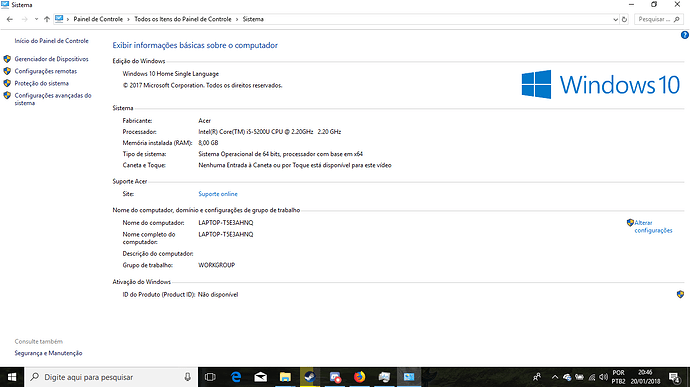The width and height of the screenshot is (690, 387).
Task: Click the Pesquisar search field
Action: (x=659, y=19)
